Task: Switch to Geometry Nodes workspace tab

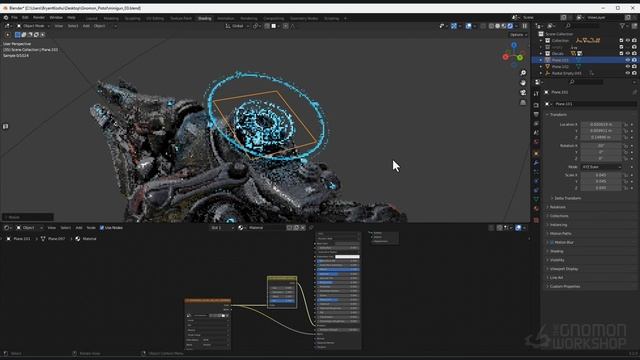Action: [304, 18]
